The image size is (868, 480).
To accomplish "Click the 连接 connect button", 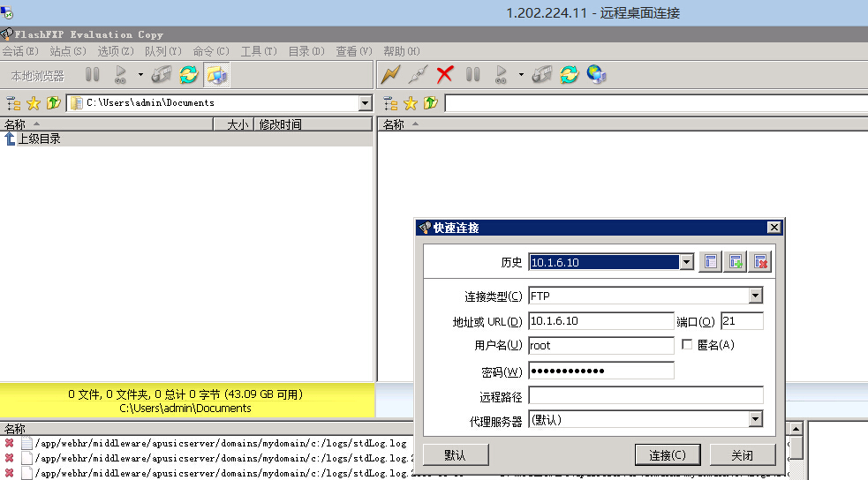I will (668, 455).
